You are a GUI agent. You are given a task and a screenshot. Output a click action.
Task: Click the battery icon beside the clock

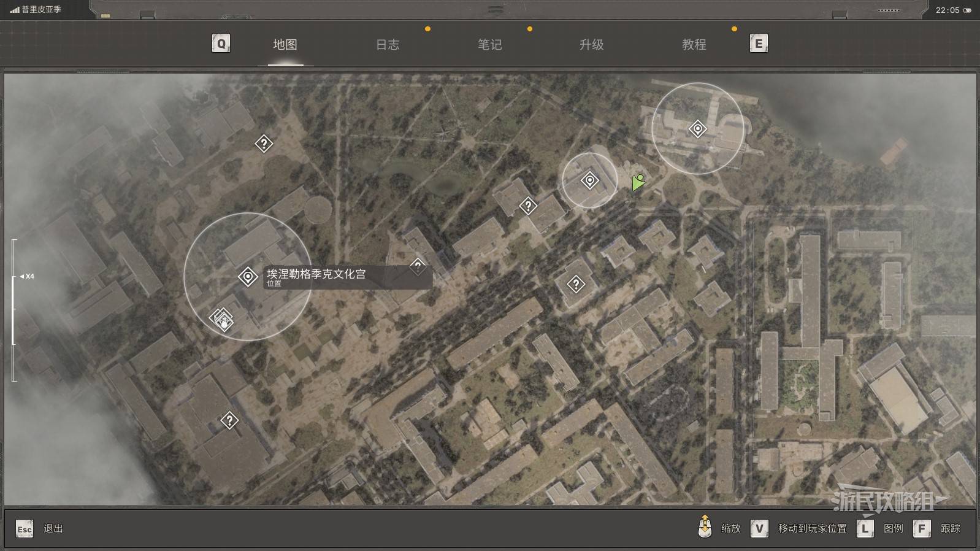[967, 10]
